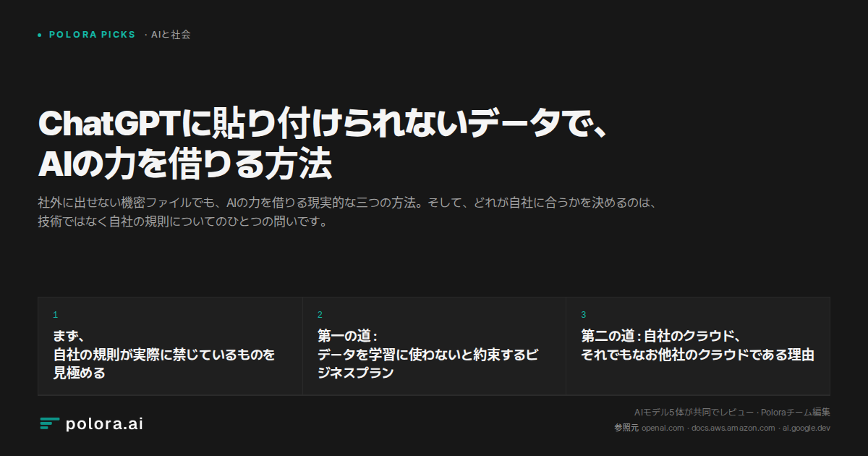This screenshot has height=456, width=868.
Task: Click the number 1 on first card
Action: click(x=55, y=315)
